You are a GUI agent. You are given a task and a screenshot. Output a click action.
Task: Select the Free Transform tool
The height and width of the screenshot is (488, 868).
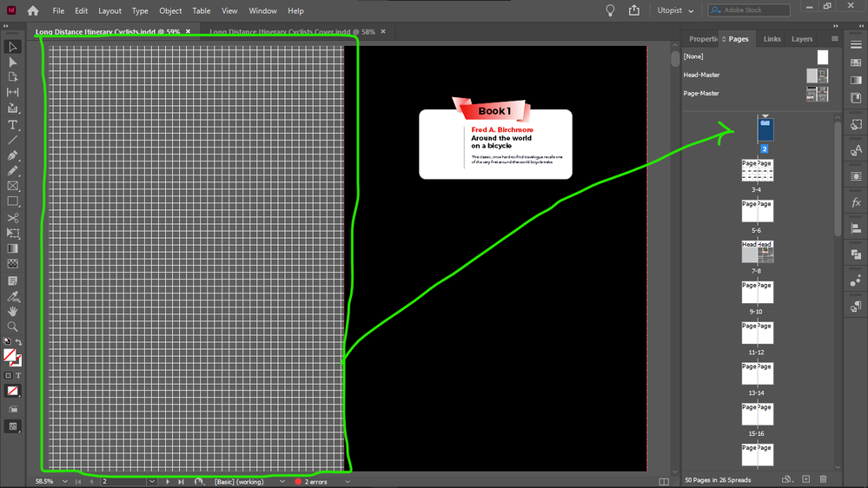click(x=12, y=233)
